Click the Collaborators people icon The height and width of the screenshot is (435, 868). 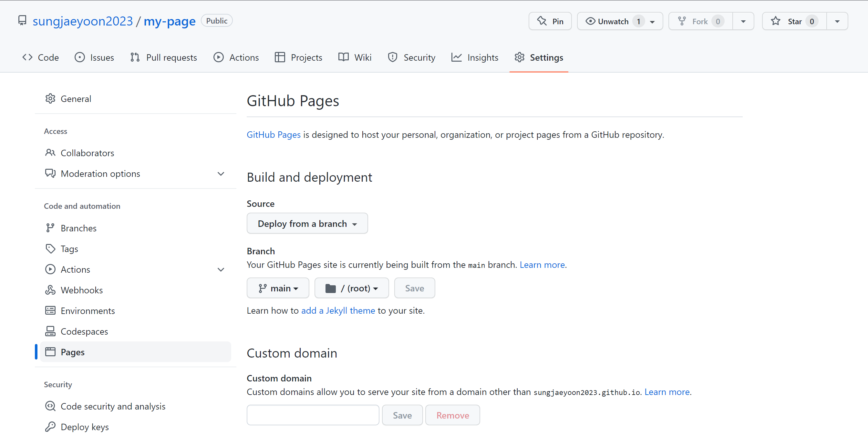[x=50, y=153]
